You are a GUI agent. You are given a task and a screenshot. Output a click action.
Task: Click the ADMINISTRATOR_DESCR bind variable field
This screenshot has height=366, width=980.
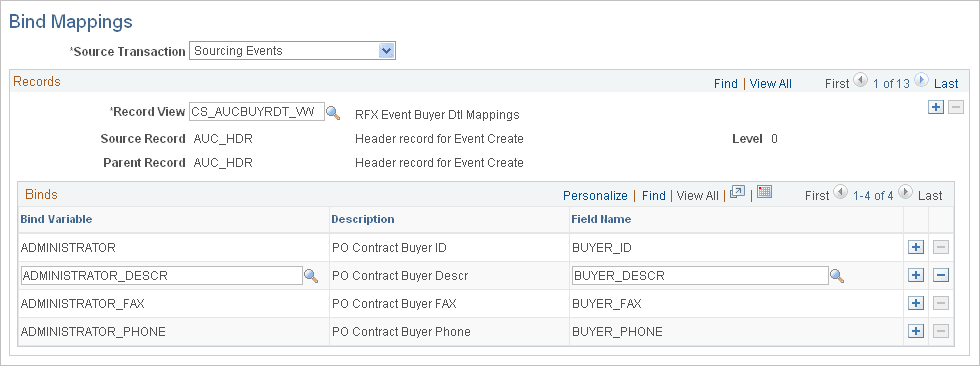click(162, 275)
